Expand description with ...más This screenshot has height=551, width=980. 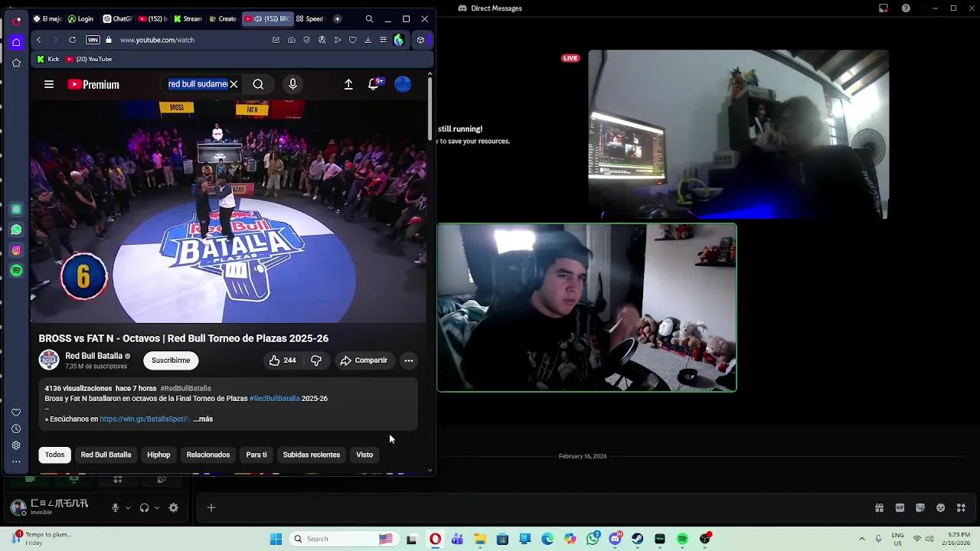pyautogui.click(x=204, y=419)
